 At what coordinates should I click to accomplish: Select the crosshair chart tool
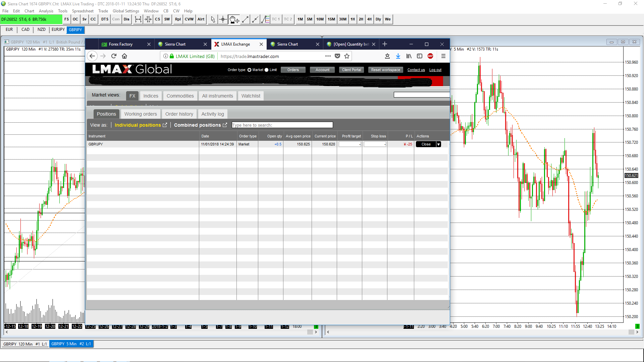coord(223,19)
